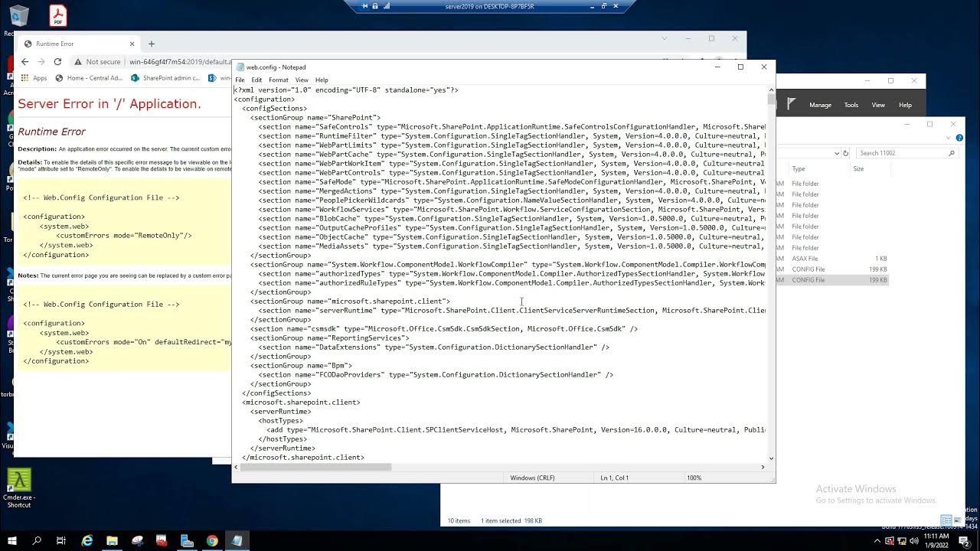Open a new Chrome tab
Image resolution: width=980 pixels, height=551 pixels.
(x=151, y=44)
